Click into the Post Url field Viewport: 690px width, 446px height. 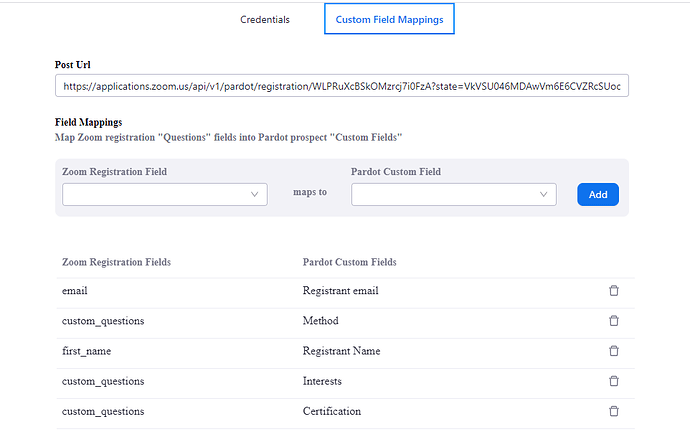pos(342,87)
